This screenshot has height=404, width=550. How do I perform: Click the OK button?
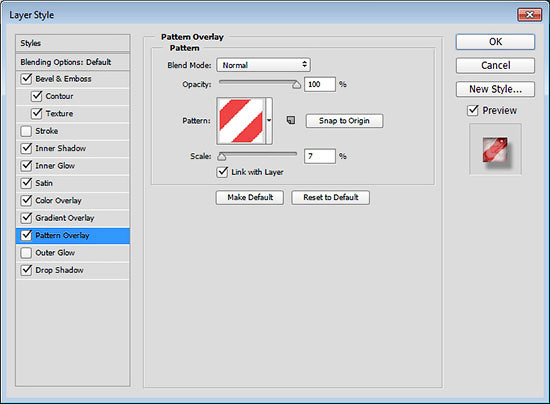495,42
